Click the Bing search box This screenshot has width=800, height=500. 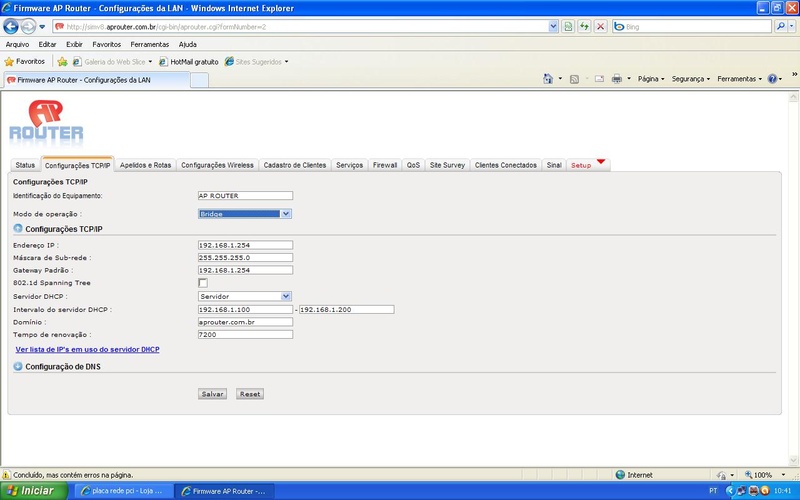point(692,27)
